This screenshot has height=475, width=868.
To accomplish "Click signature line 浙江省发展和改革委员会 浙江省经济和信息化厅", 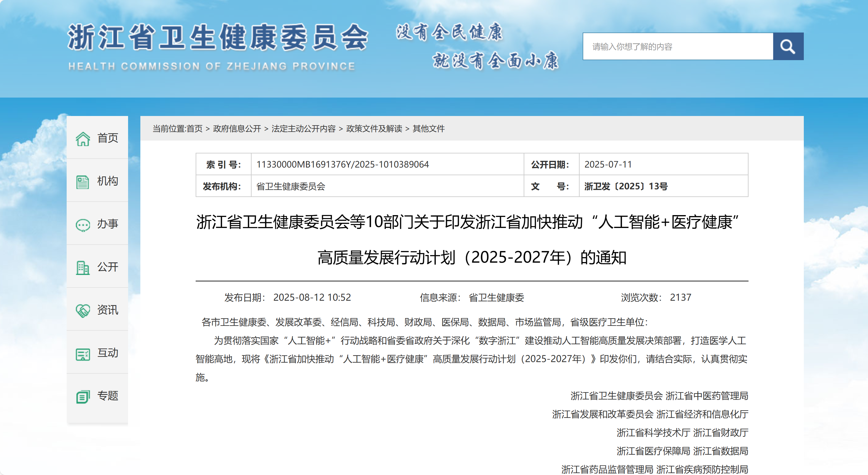I will [x=650, y=414].
